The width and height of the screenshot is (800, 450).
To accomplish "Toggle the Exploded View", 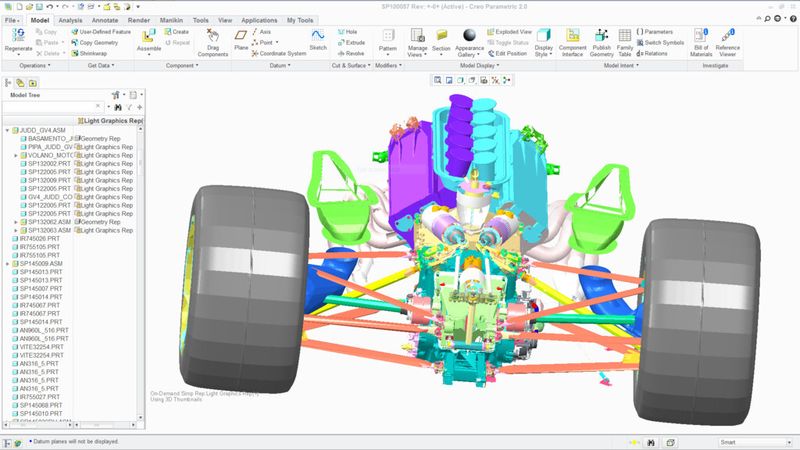I will pos(509,32).
